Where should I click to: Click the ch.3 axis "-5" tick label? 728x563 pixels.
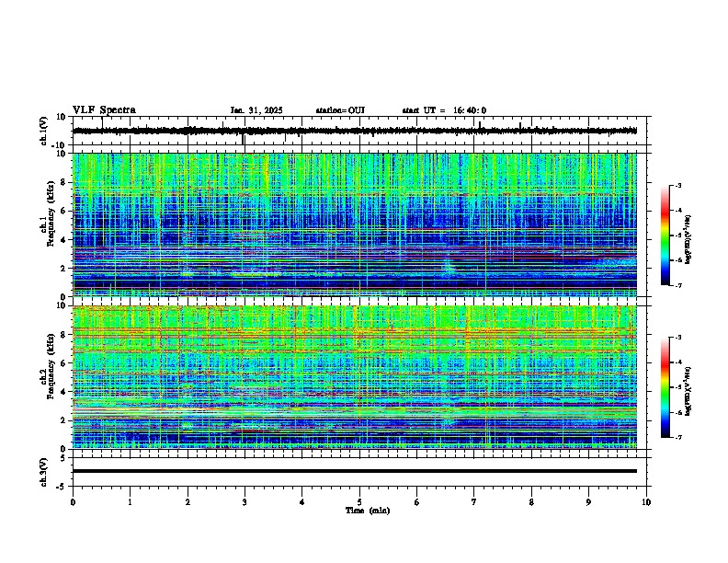click(x=61, y=487)
